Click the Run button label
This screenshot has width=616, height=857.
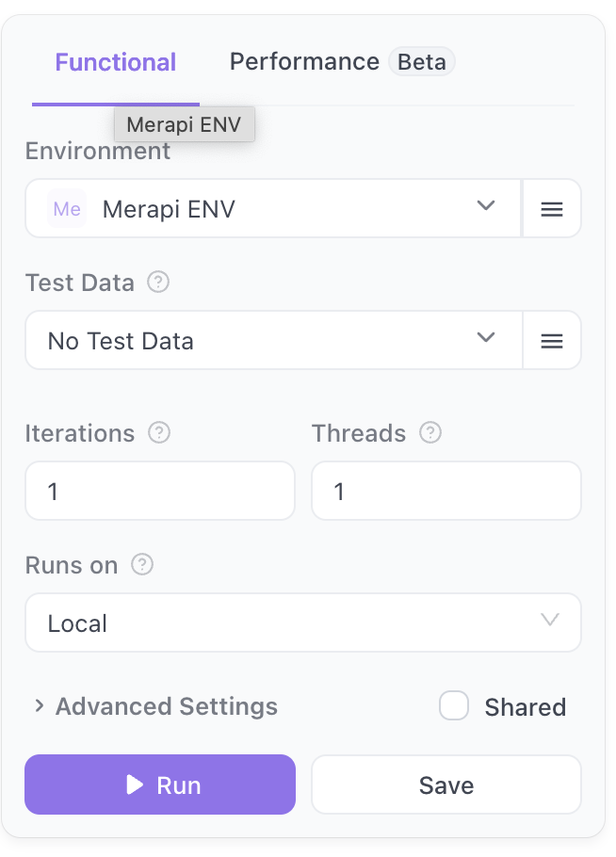pos(179,784)
